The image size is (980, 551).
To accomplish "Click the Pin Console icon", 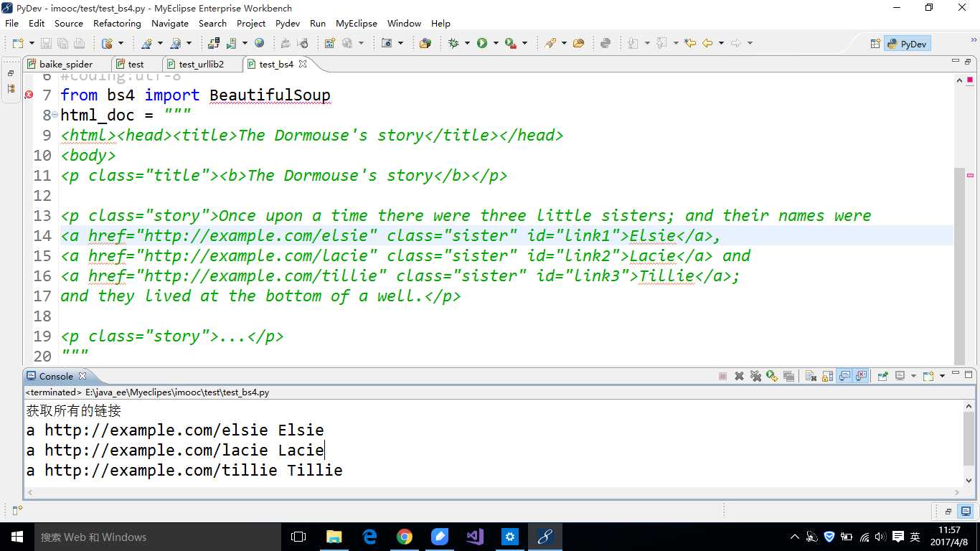I will (883, 376).
